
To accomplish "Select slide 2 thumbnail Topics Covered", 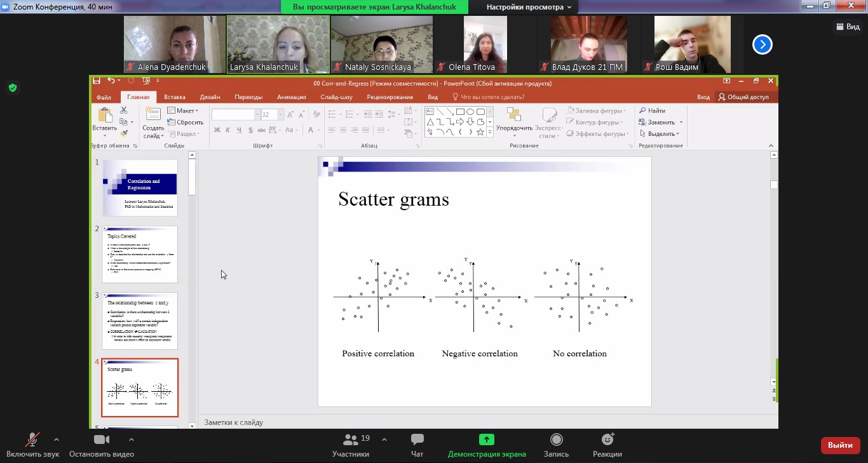I will 140,254.
